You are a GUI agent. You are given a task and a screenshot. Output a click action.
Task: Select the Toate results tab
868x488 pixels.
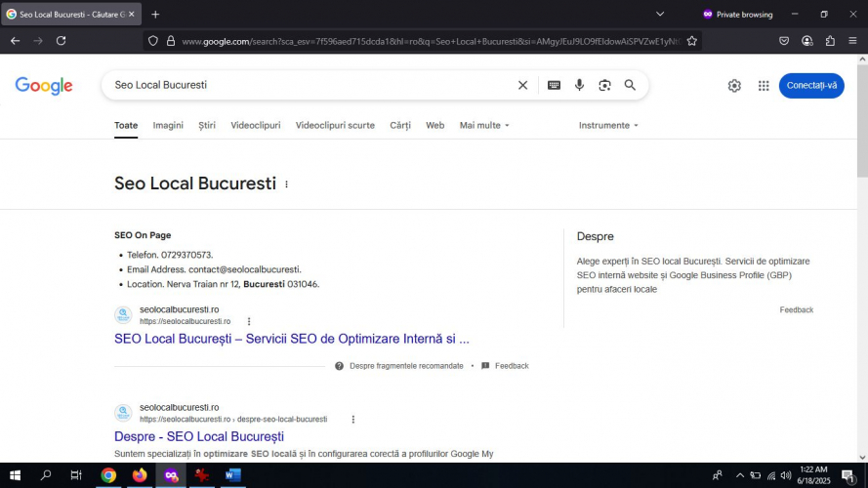pos(126,126)
